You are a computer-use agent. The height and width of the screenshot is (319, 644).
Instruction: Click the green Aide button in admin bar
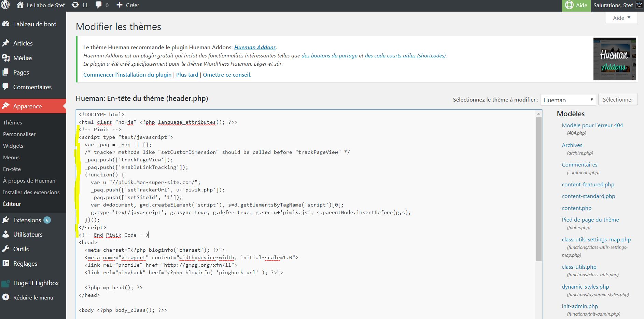click(576, 5)
